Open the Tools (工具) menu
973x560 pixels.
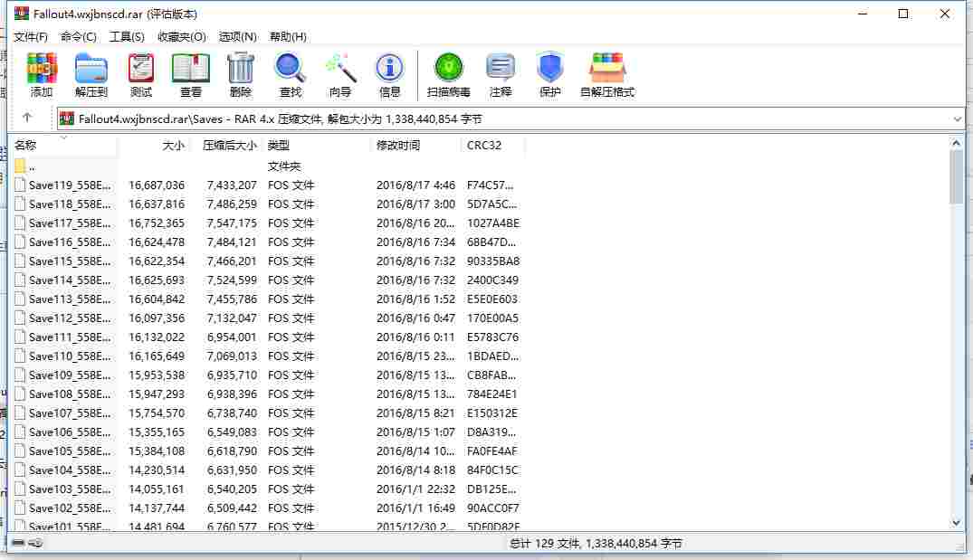point(127,36)
